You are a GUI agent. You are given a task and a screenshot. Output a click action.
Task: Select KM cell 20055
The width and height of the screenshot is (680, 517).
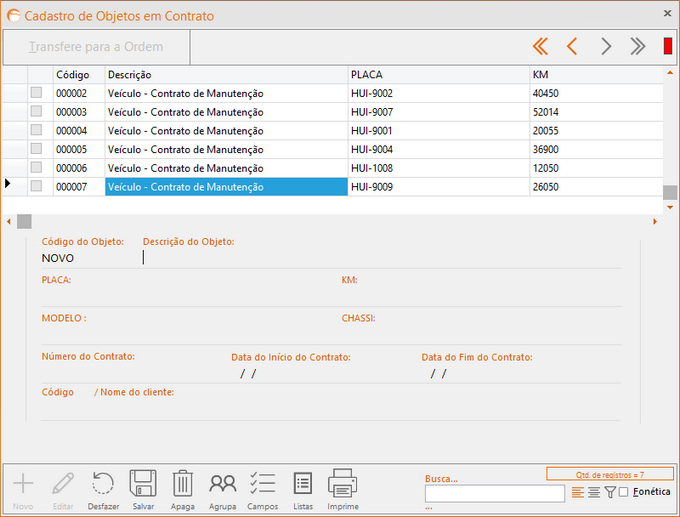tap(596, 131)
